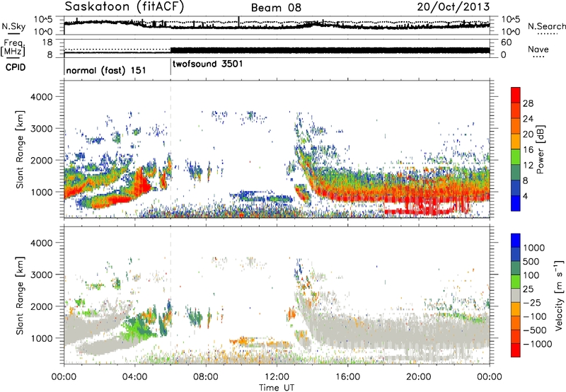Click the 20:00 time tick label

click(x=418, y=377)
